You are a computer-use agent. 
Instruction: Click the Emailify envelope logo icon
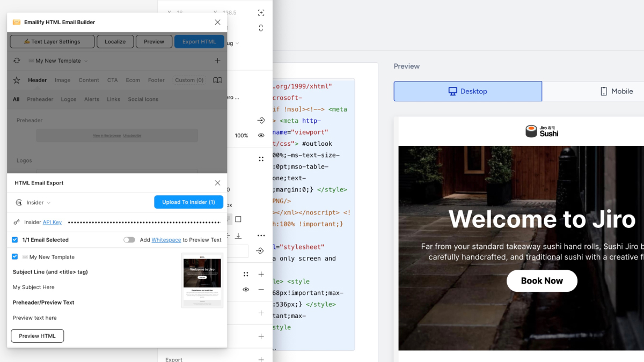17,23
